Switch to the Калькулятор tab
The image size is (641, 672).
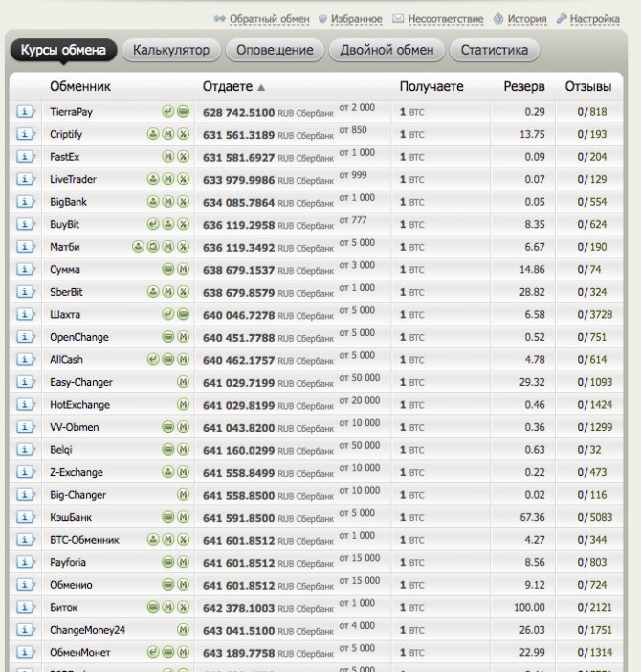point(171,50)
